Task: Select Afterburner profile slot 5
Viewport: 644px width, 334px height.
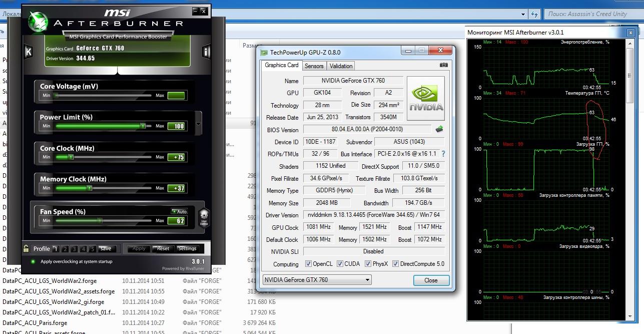Action: point(92,249)
